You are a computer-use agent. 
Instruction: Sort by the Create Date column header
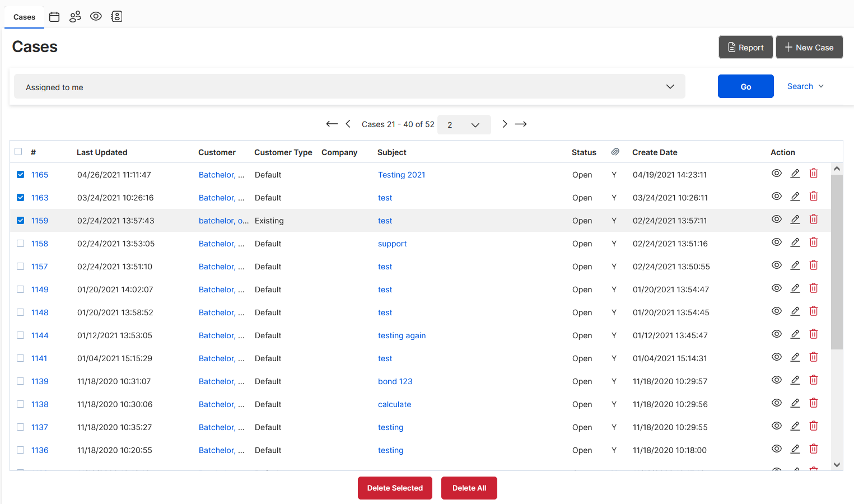pos(655,152)
